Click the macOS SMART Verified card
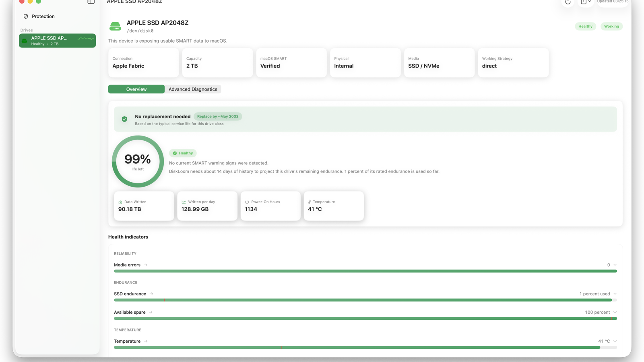This screenshot has width=644, height=362. [291, 63]
